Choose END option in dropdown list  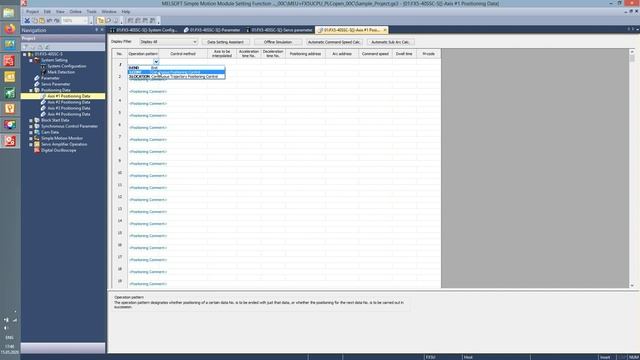click(176, 68)
